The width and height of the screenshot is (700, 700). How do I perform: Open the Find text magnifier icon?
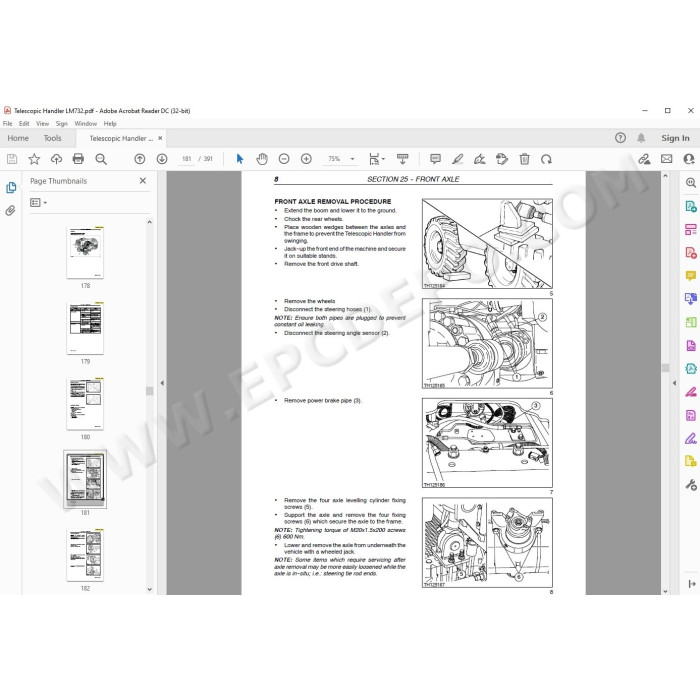coord(101,159)
